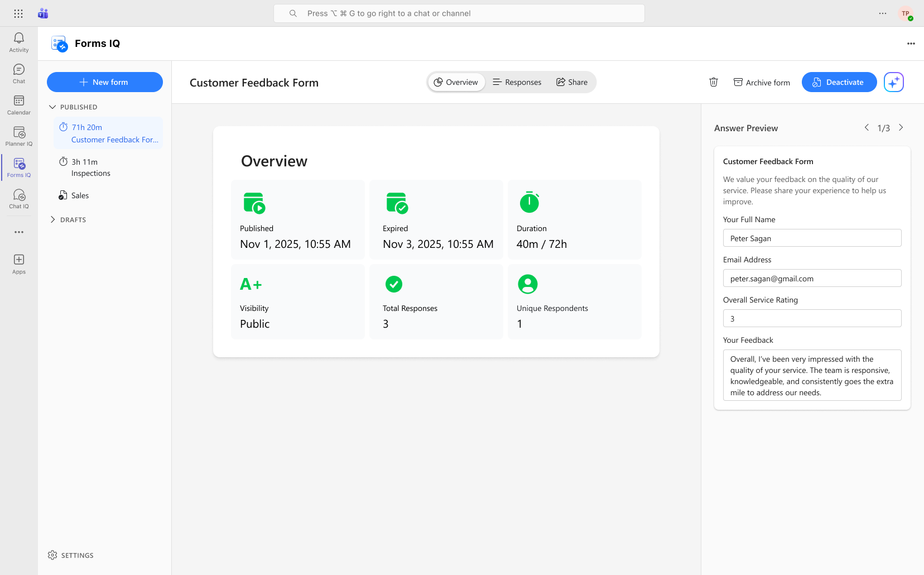Click the "Customer Feedback Form" page title
924x575 pixels.
click(x=254, y=83)
